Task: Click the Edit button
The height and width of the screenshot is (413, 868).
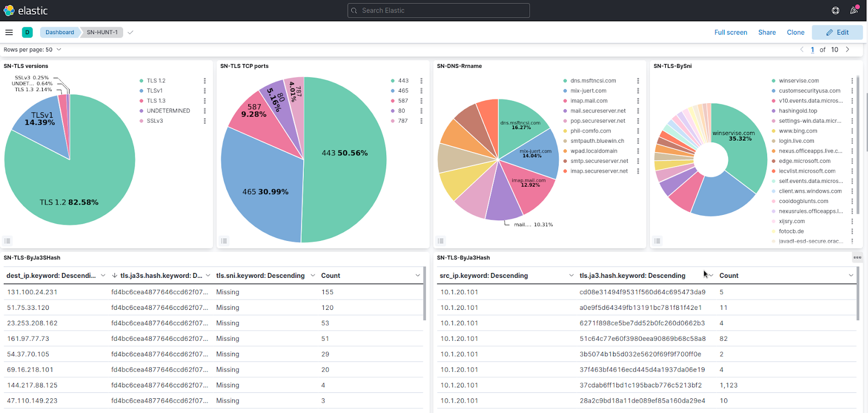Action: pyautogui.click(x=837, y=33)
